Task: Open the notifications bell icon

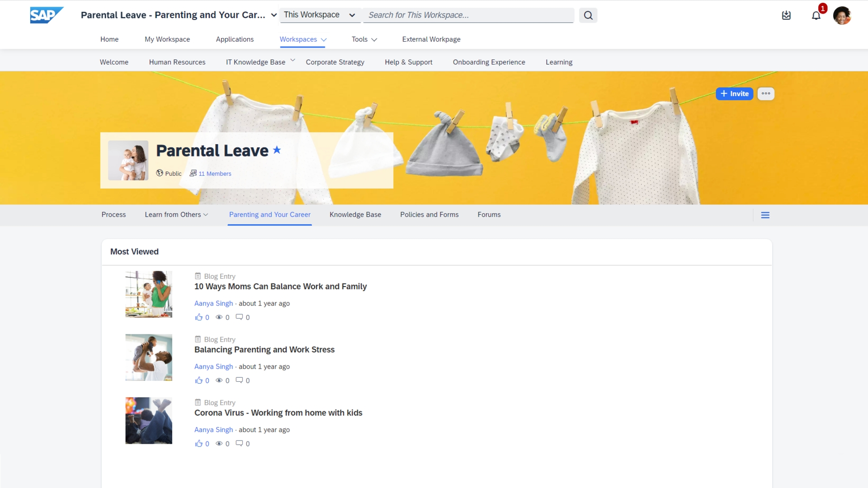Action: (x=816, y=16)
